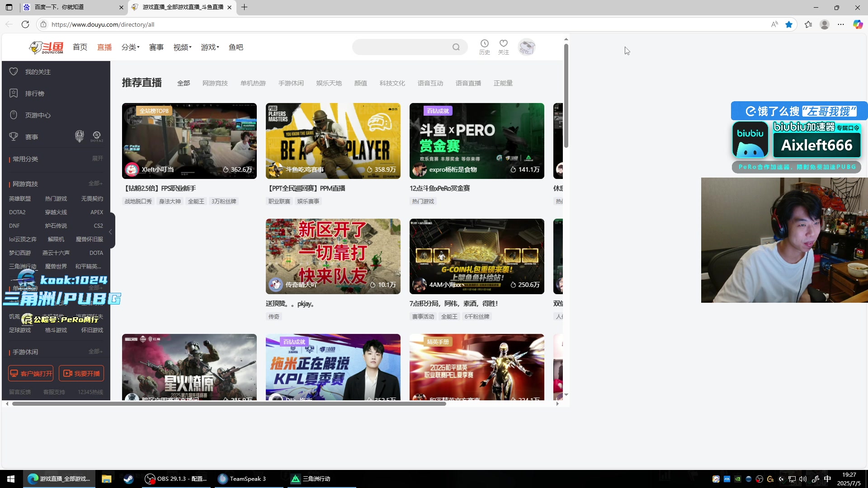
Task: Open 4AM小海xx stream thumbnail
Action: [x=477, y=256]
